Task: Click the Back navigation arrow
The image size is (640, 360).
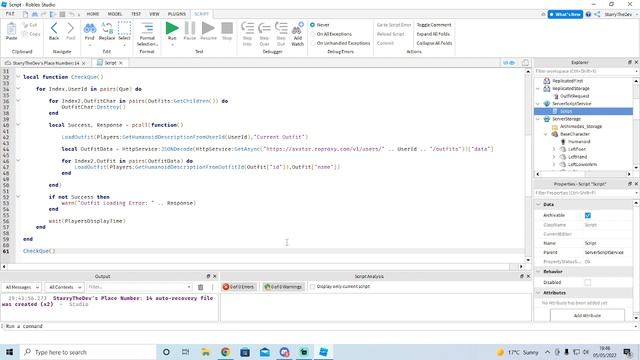Action: (x=54, y=28)
